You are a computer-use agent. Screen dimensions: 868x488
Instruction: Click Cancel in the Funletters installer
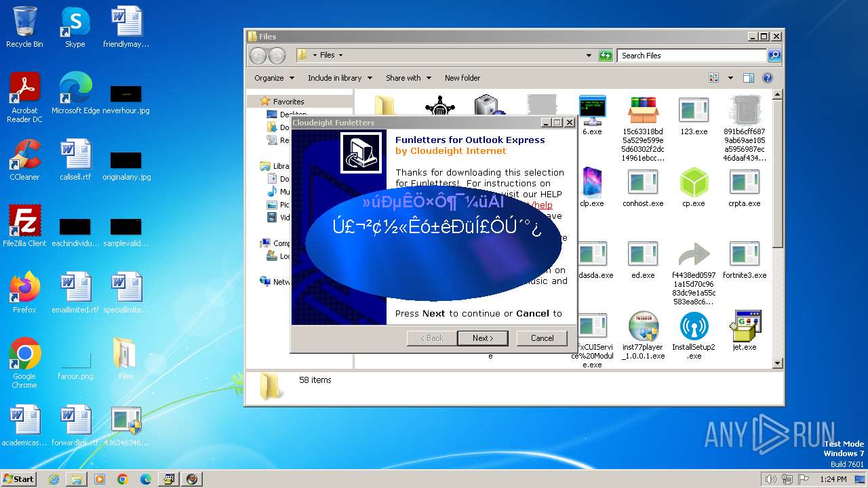pyautogui.click(x=542, y=338)
